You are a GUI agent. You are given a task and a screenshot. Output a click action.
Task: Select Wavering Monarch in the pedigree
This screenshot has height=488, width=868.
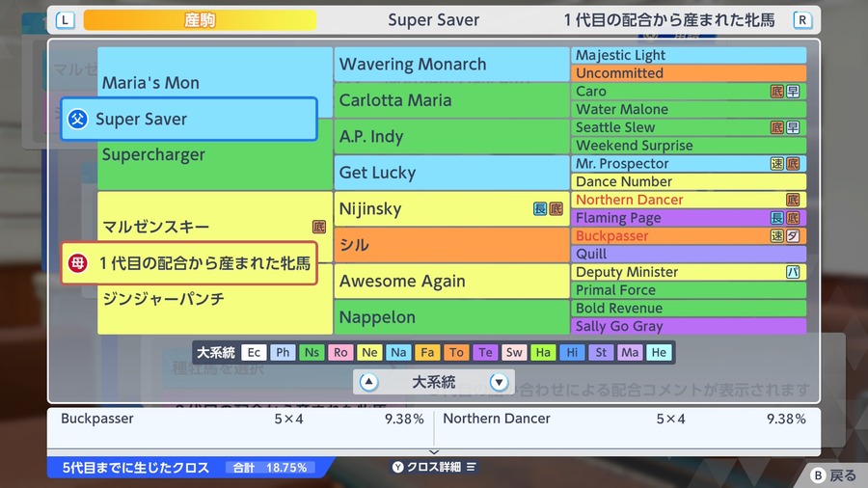click(x=451, y=65)
